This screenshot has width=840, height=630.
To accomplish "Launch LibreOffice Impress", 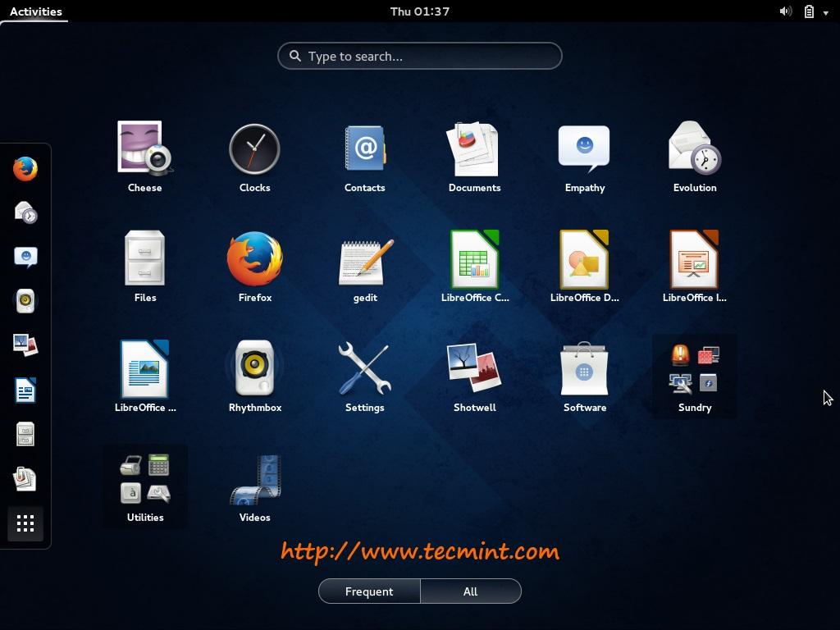I will tap(695, 267).
